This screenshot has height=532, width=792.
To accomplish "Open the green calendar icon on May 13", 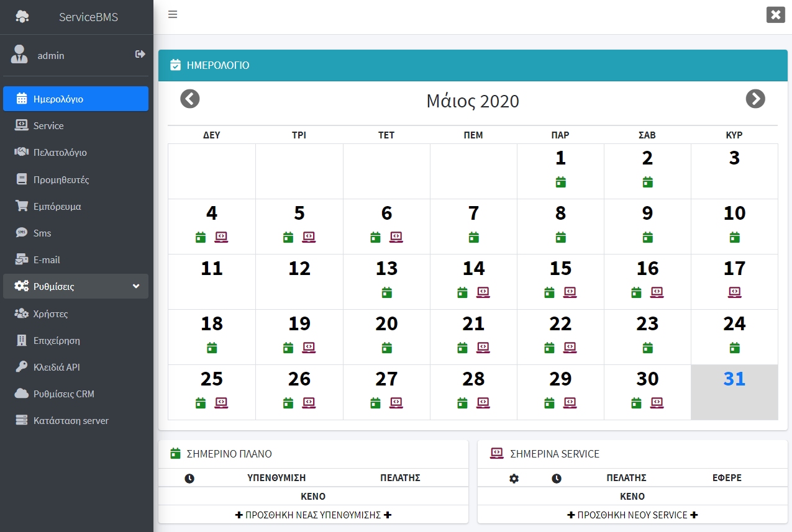I will (x=386, y=292).
